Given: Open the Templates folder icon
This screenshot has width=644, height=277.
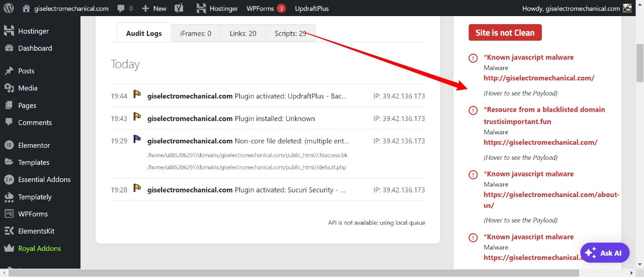Looking at the screenshot, I should pyautogui.click(x=9, y=162).
